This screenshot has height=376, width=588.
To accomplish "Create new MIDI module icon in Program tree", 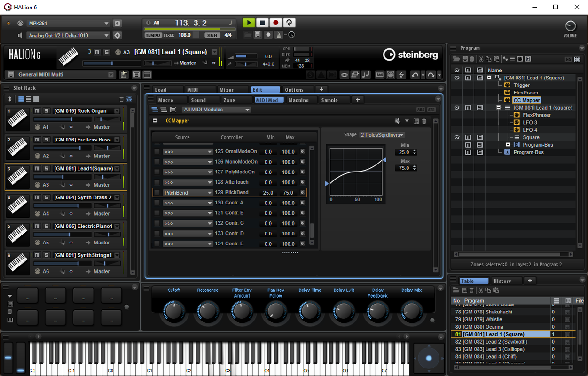I will [520, 59].
